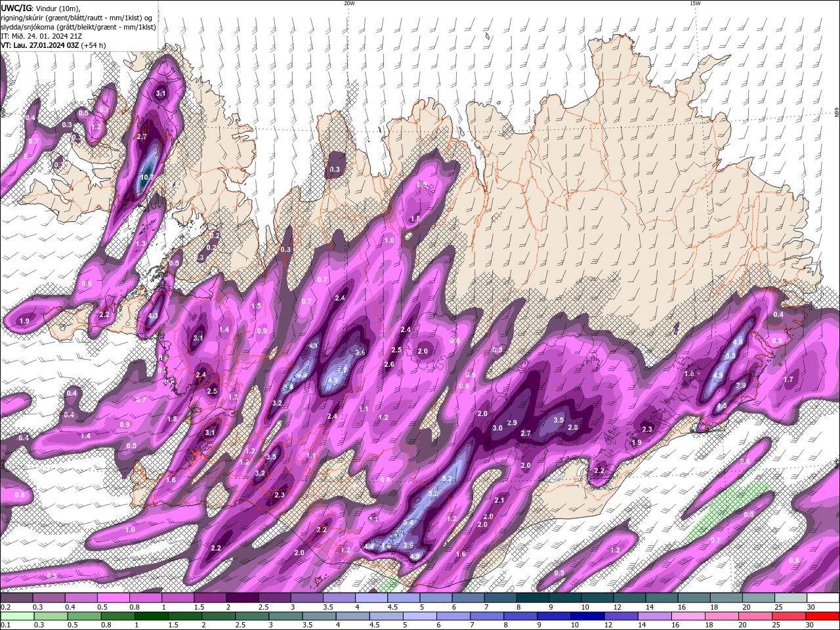The image size is (840, 630).
Task: Click the '20W' longitude label
Action: [349, 3]
